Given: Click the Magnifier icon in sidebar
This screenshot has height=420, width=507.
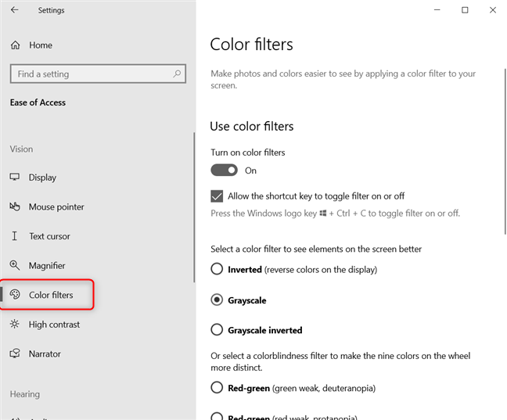Looking at the screenshot, I should pos(15,266).
